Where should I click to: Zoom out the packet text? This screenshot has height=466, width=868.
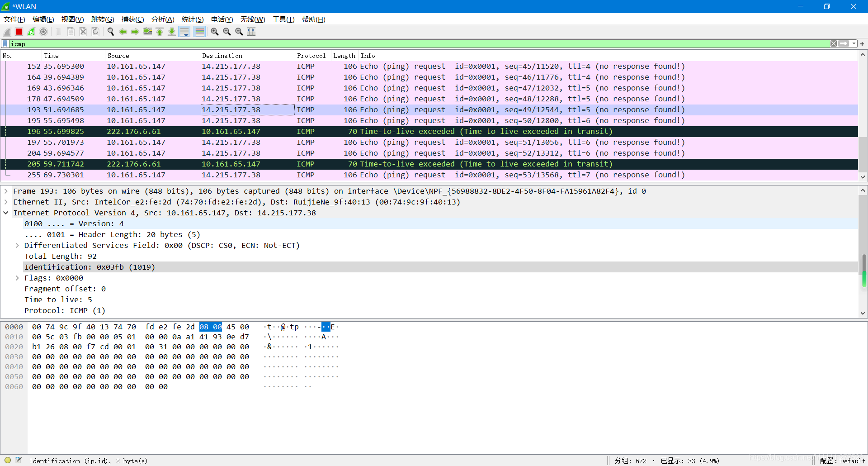pos(227,32)
